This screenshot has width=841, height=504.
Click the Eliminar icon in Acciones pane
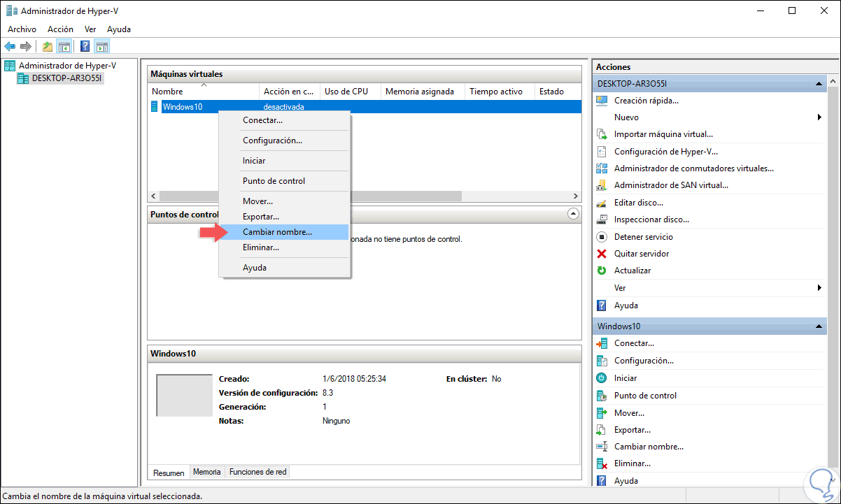tap(601, 463)
